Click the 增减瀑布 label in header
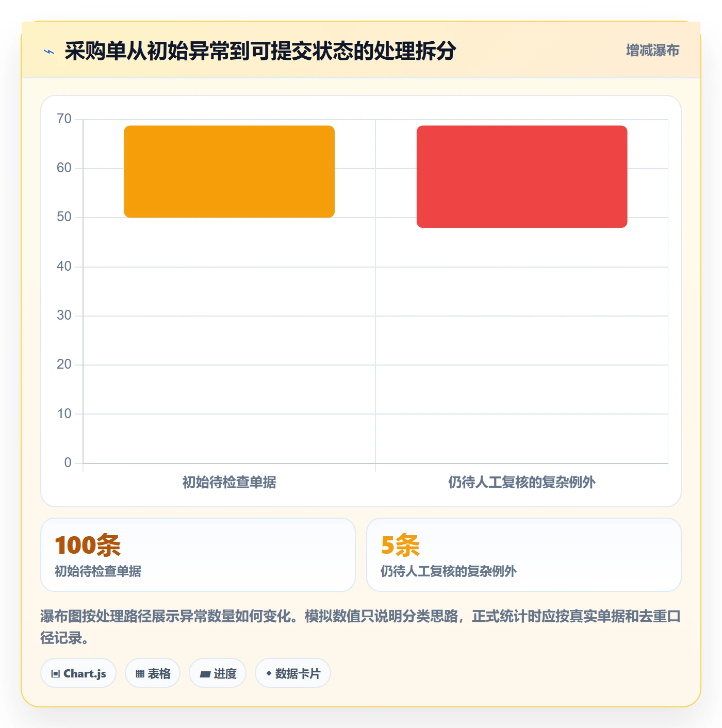This screenshot has width=722, height=728. pos(652,51)
